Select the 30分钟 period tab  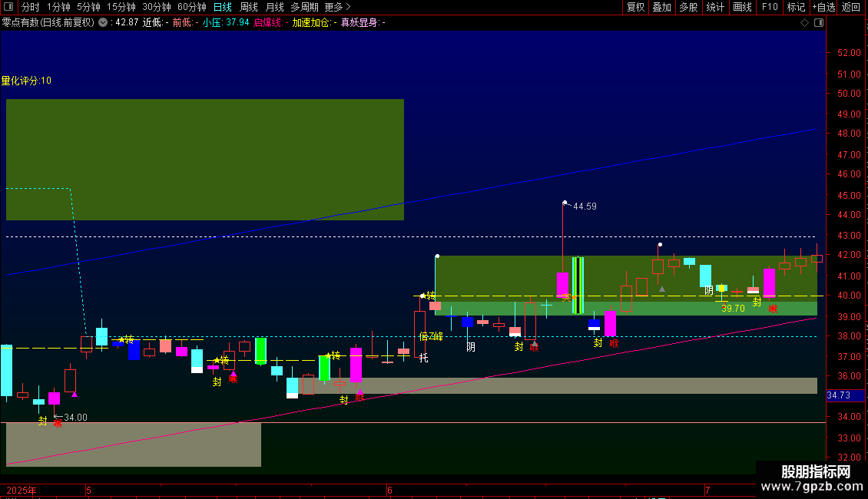click(157, 7)
